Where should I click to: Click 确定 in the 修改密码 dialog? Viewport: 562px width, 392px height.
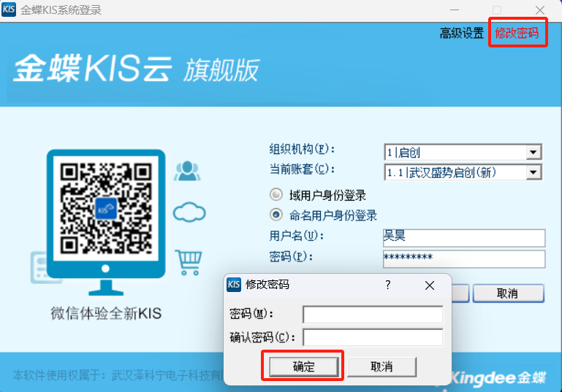point(304,366)
